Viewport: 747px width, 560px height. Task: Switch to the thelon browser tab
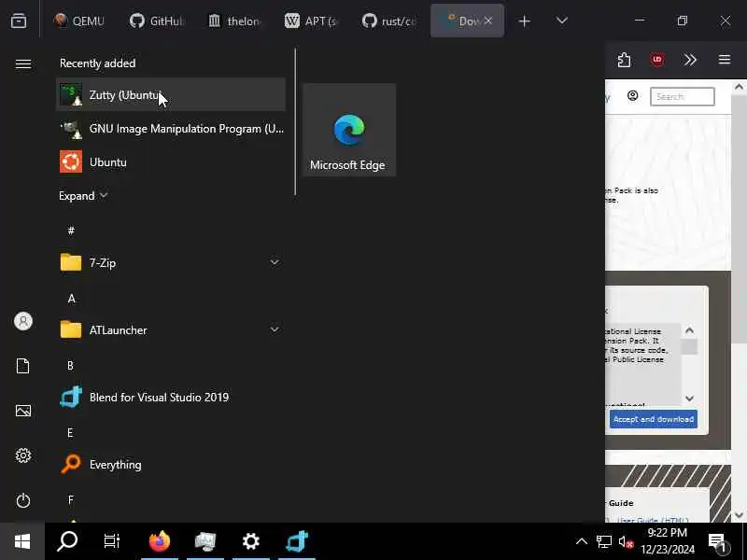(x=235, y=21)
